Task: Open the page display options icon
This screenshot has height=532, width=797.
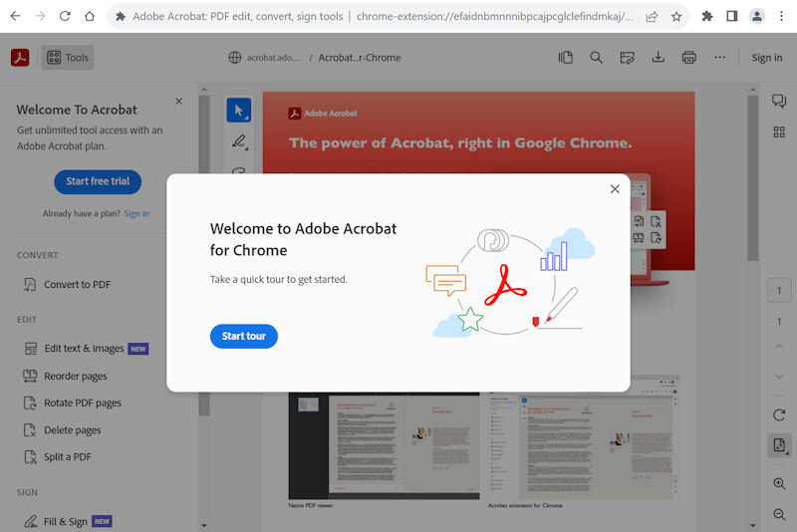Action: point(779,445)
